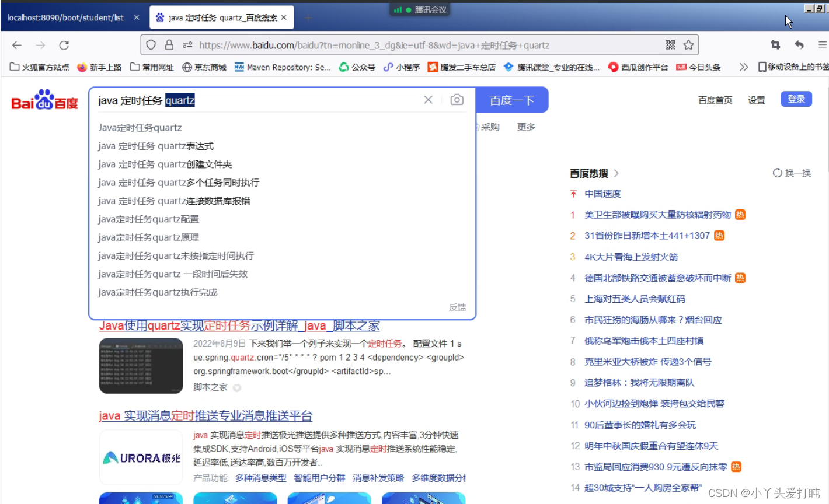Viewport: 829px width, 504px height.
Task: Go back with the browser back arrow
Action: pyautogui.click(x=17, y=45)
